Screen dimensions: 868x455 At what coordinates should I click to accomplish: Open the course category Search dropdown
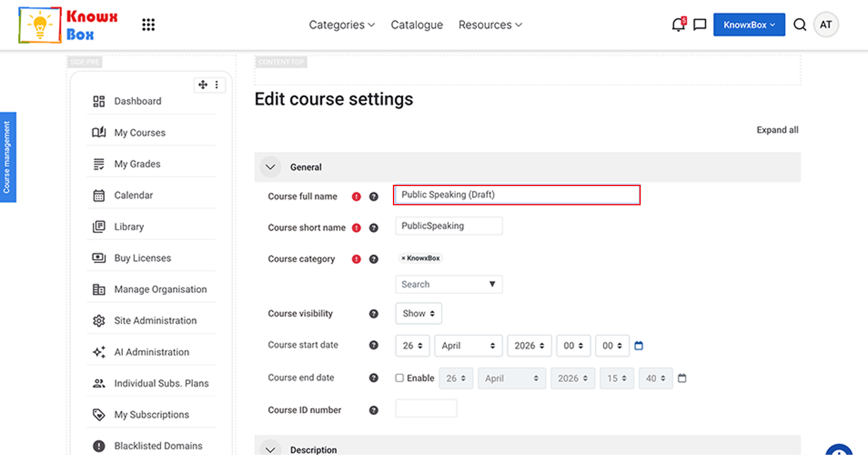(449, 284)
